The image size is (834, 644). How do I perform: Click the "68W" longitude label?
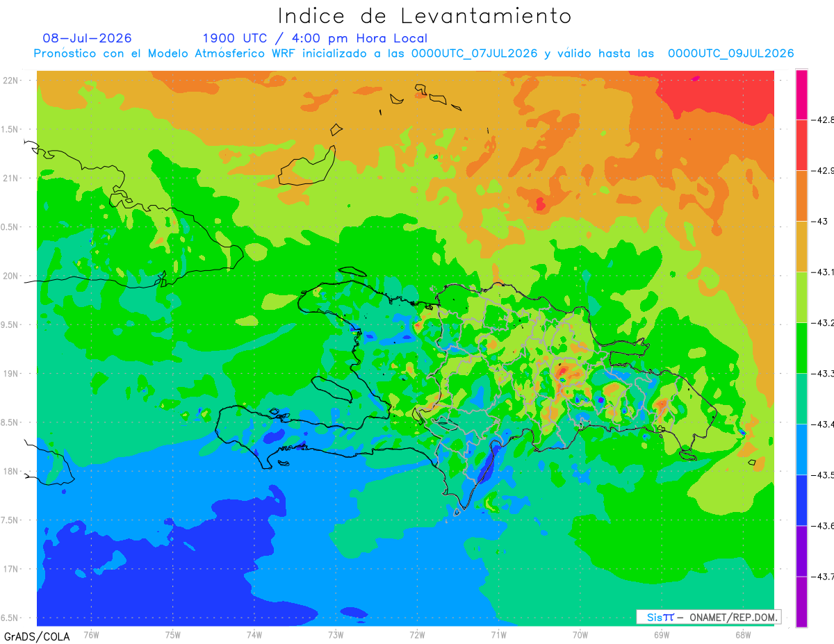[742, 634]
